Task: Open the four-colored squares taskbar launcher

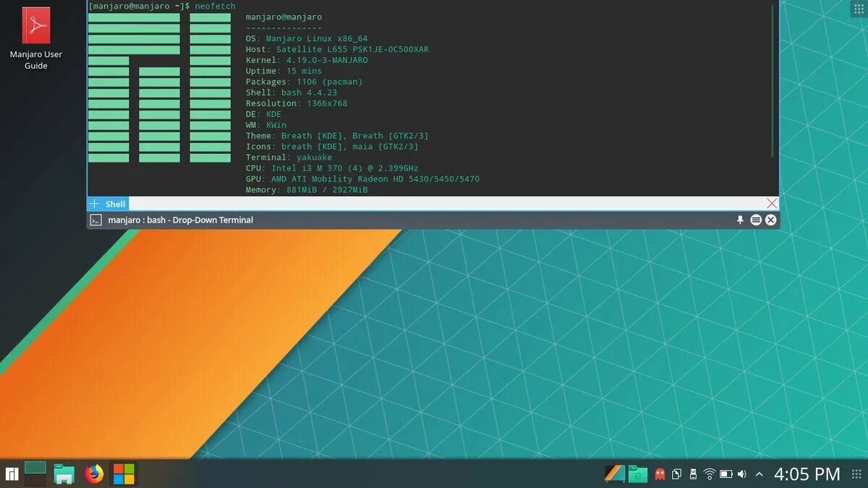Action: 124,474
